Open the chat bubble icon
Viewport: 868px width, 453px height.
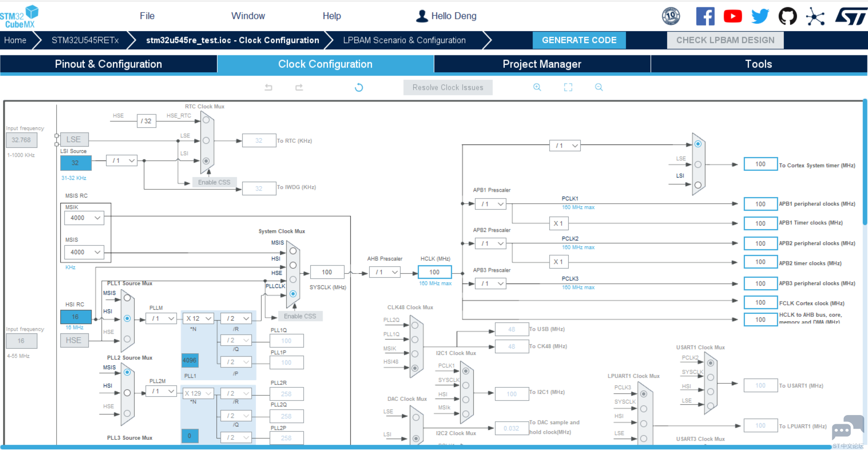(847, 428)
